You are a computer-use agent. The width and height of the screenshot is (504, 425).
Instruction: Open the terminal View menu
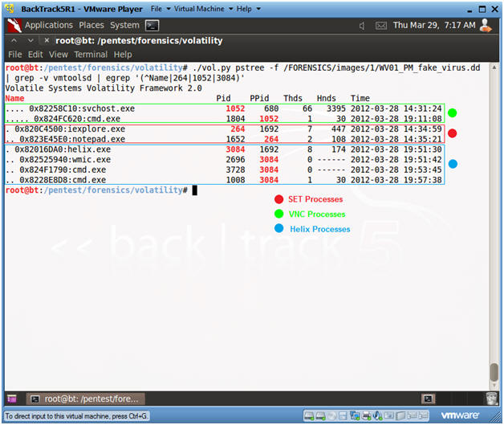point(58,55)
